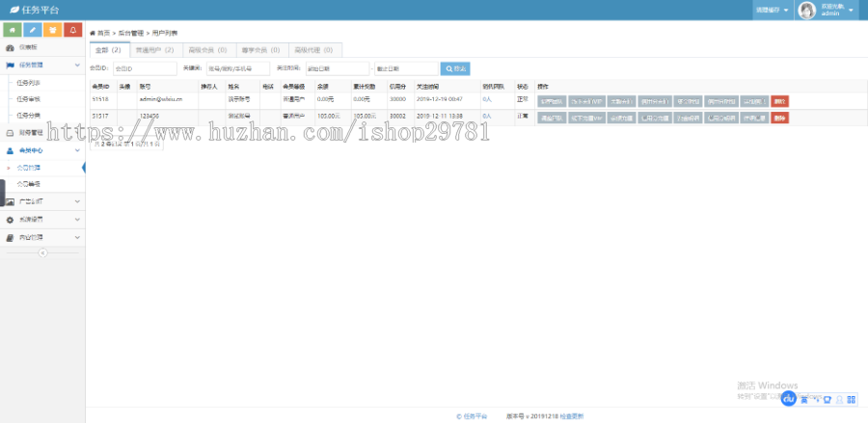Select the 全部 (2) tab
This screenshot has width=868, height=423.
click(x=109, y=50)
